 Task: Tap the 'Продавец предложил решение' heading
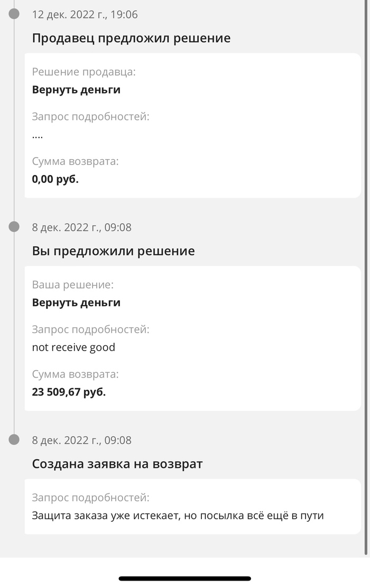click(131, 38)
